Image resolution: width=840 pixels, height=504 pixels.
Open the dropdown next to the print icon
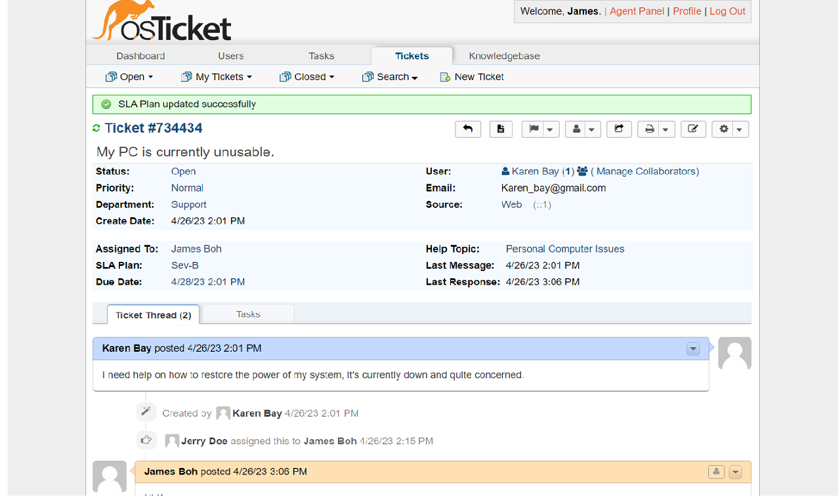click(664, 129)
